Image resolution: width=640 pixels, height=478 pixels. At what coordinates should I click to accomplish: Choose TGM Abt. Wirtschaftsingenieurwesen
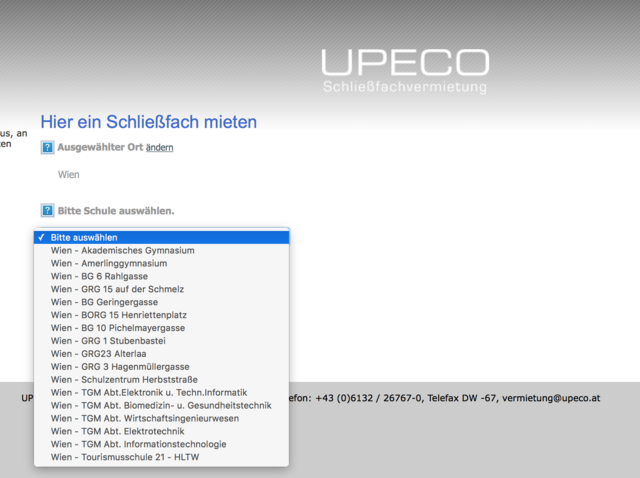[x=162, y=418]
